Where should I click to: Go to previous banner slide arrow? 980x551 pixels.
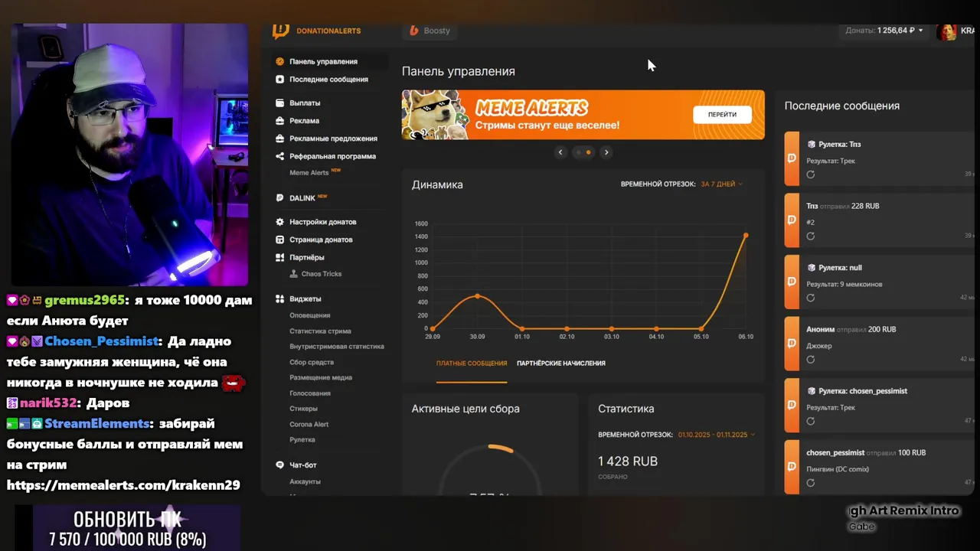(560, 152)
